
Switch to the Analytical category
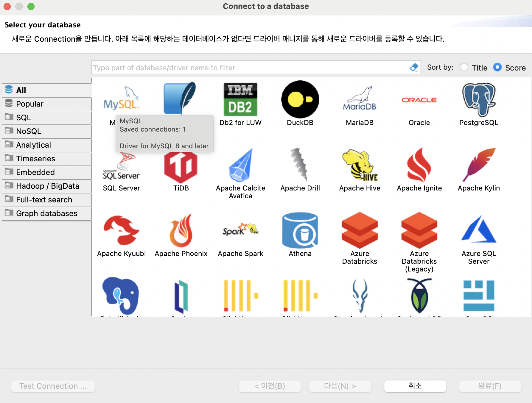(x=47, y=145)
